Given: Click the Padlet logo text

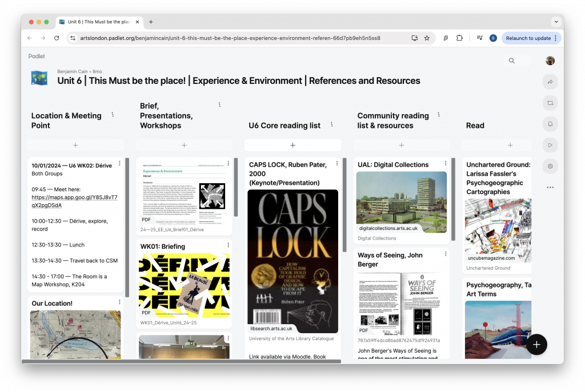Looking at the screenshot, I should point(37,56).
